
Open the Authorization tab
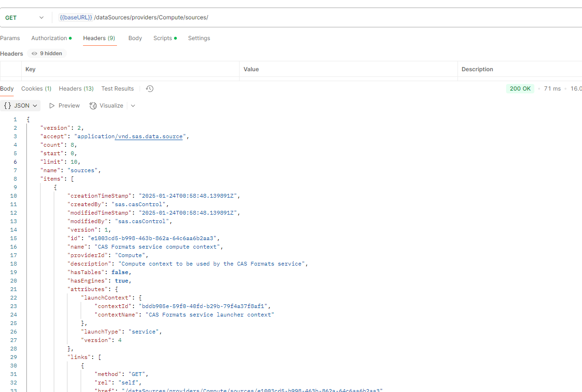49,38
